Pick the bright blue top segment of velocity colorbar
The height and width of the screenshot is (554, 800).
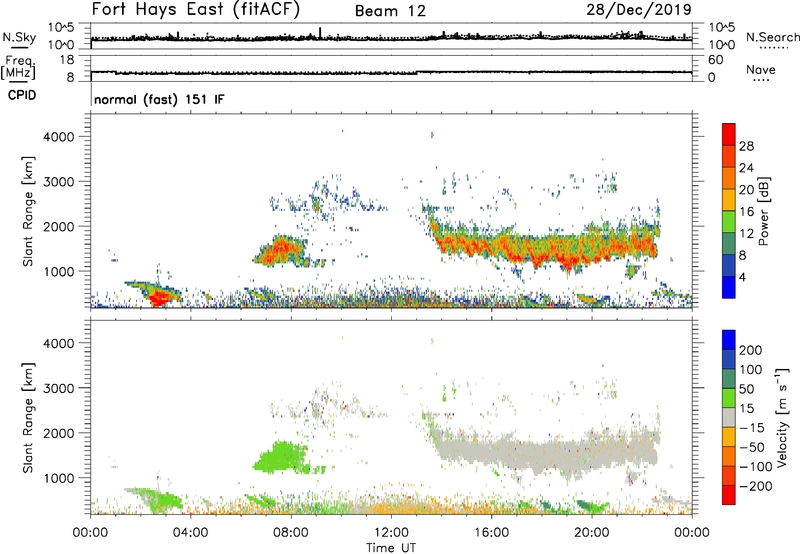729,340
